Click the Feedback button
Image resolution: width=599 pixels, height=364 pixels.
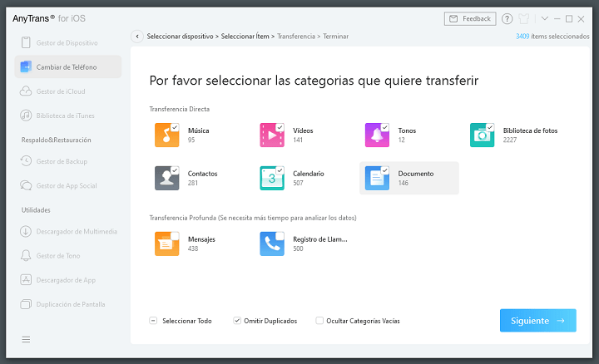tap(470, 18)
